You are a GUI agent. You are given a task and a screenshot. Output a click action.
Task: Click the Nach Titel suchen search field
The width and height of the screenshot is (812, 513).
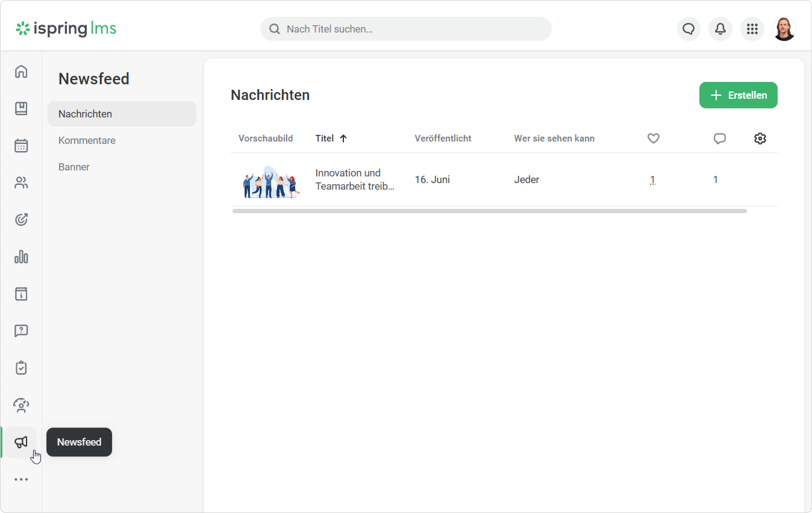coord(406,29)
